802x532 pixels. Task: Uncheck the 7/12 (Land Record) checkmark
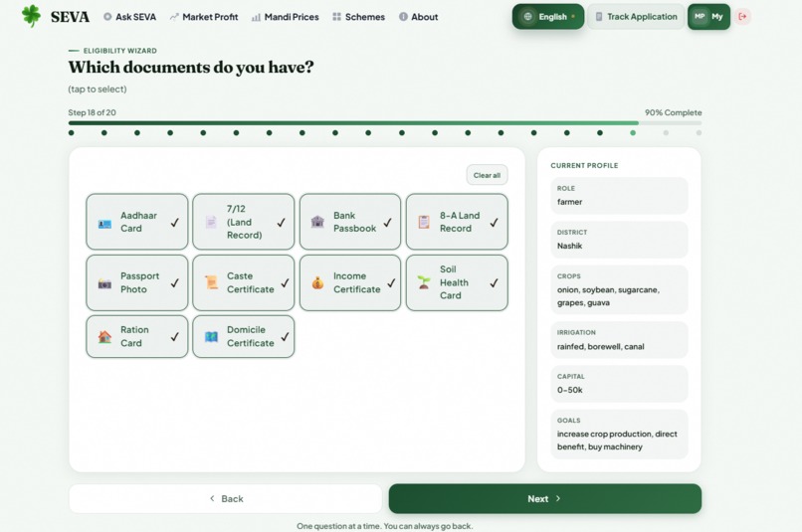(x=282, y=223)
